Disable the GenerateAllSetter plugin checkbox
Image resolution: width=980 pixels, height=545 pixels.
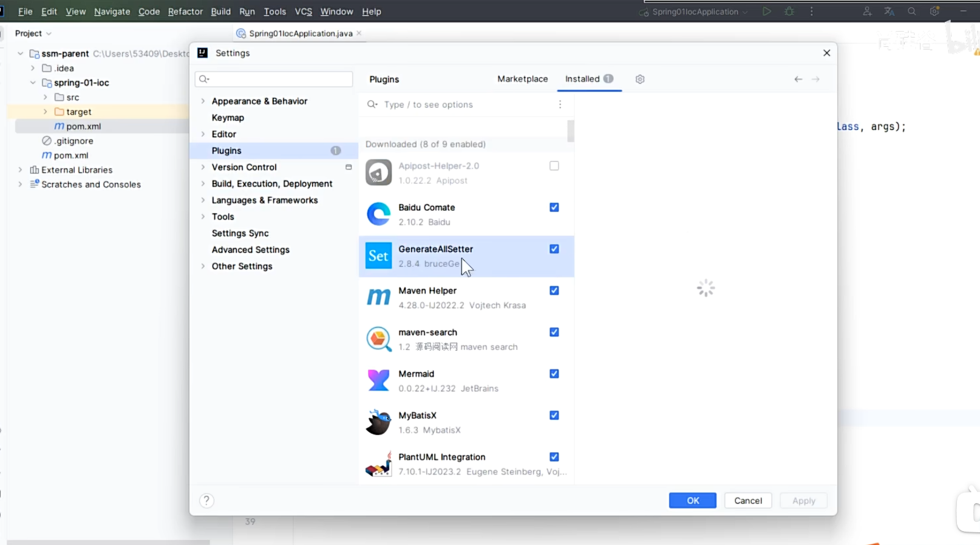pos(554,249)
